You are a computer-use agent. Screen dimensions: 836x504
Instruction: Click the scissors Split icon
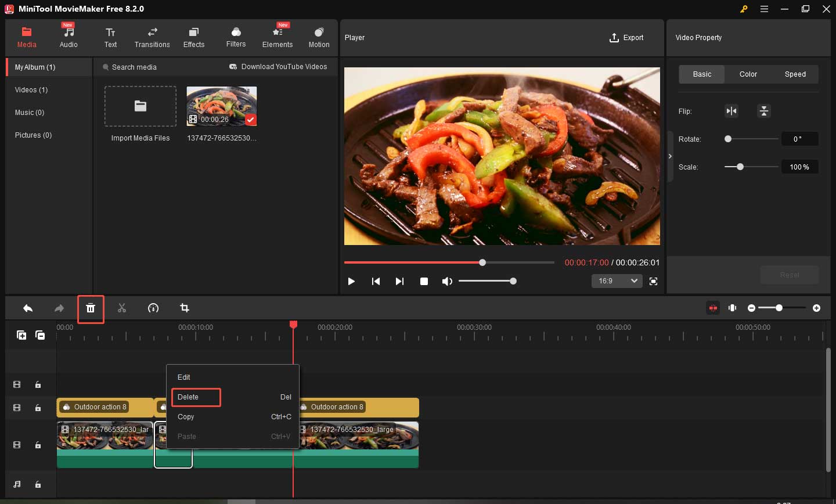[x=122, y=308]
